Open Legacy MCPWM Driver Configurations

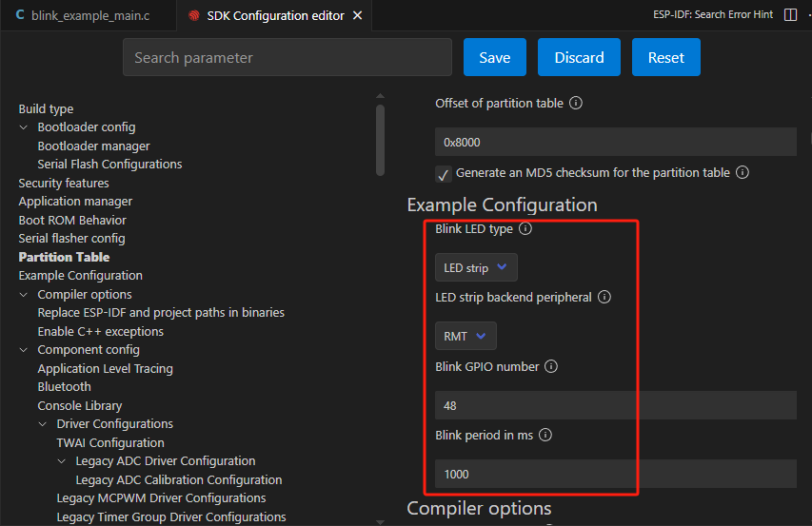pos(161,498)
